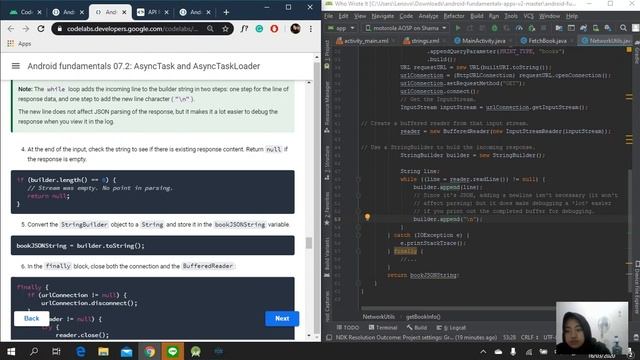Switch to the strings.xml editor tab
The width and height of the screenshot is (640, 360).
pyautogui.click(x=424, y=41)
